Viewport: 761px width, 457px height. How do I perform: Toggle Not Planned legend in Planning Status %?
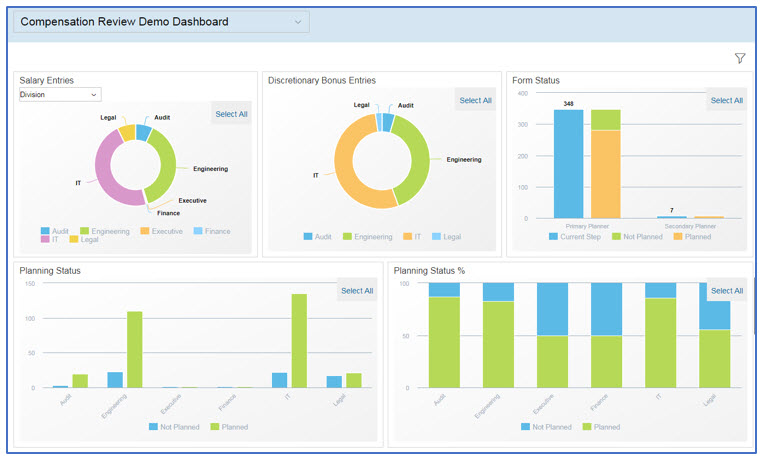point(525,426)
